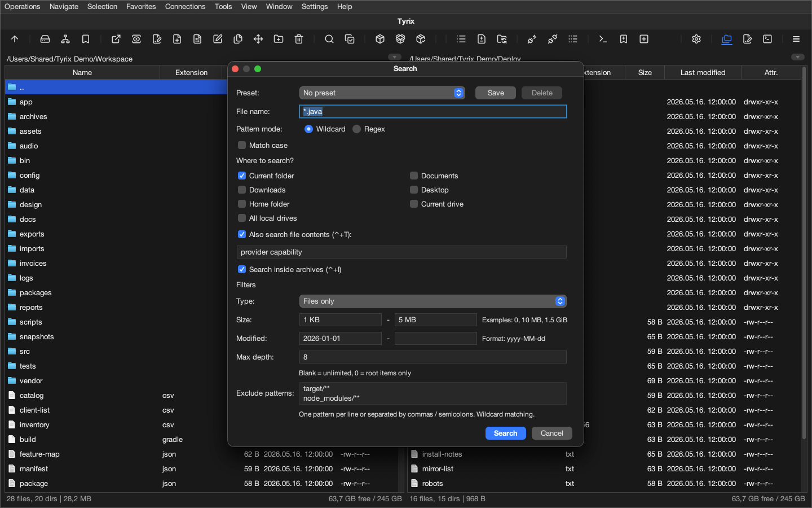Click the new file plus icon
Image resolution: width=812 pixels, height=508 pixels.
177,39
